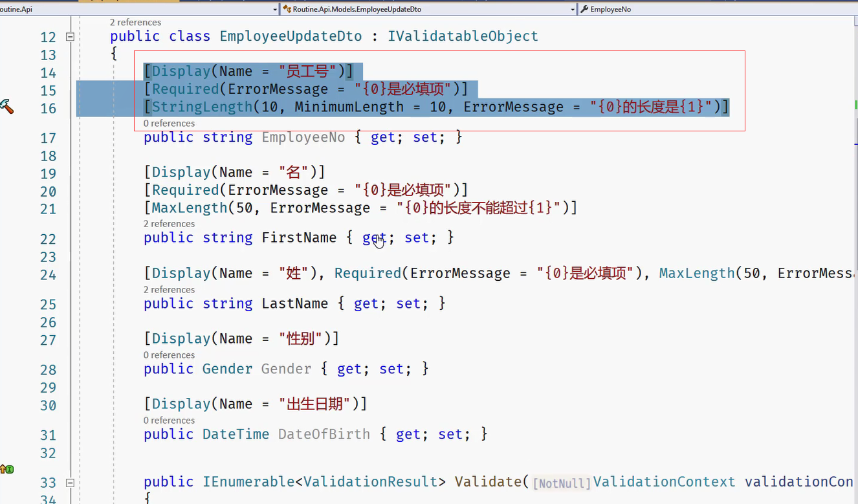Click the Validate method name
The image size is (858, 504).
tap(489, 482)
